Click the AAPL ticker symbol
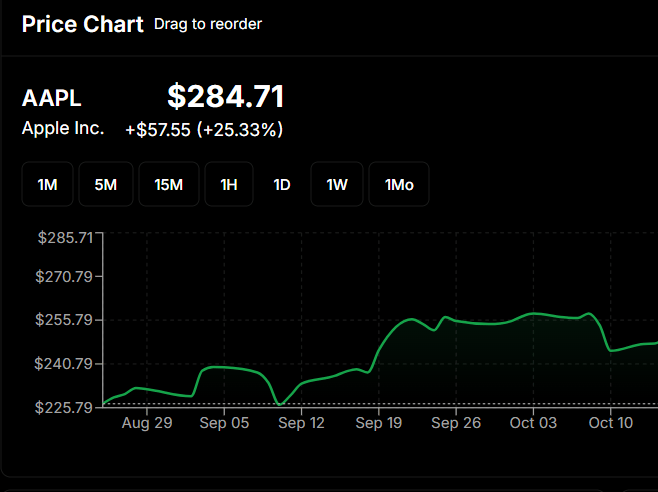The width and height of the screenshot is (658, 492). 52,99
